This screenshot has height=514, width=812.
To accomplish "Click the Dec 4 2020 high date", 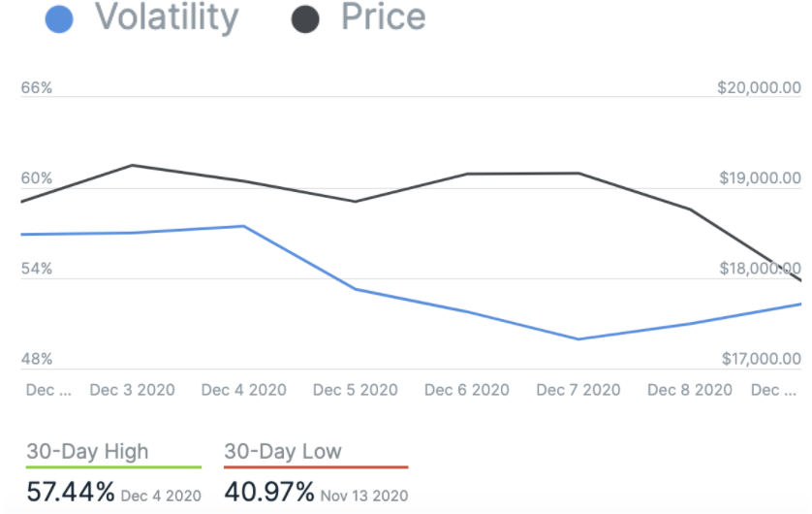I will [x=161, y=496].
